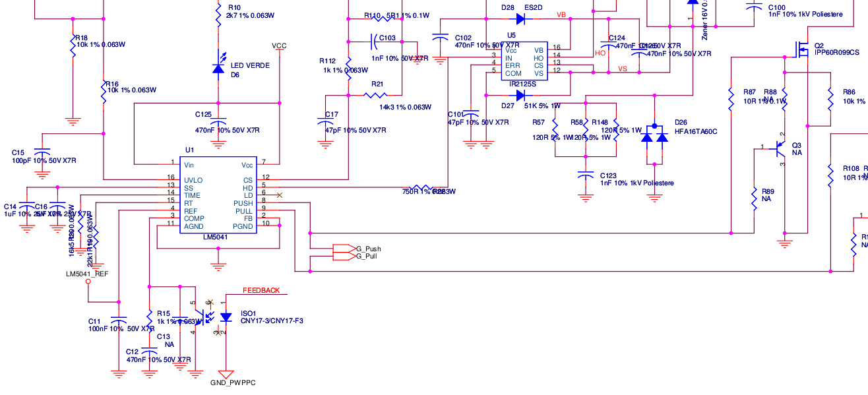Click the PULL pin name on U1

(244, 211)
